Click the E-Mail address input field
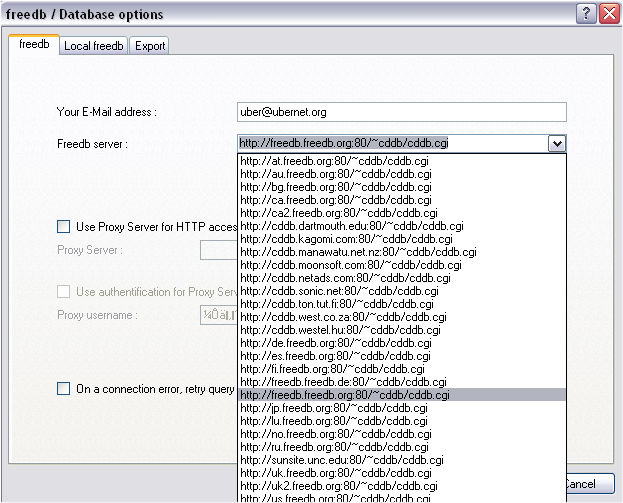Screen dimensions: 623x503 pyautogui.click(x=401, y=112)
